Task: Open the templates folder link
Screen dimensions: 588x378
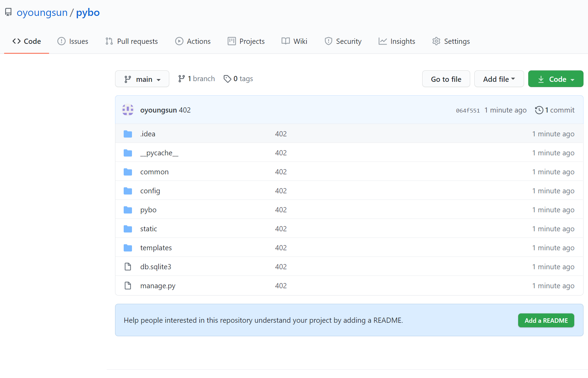Action: [156, 248]
